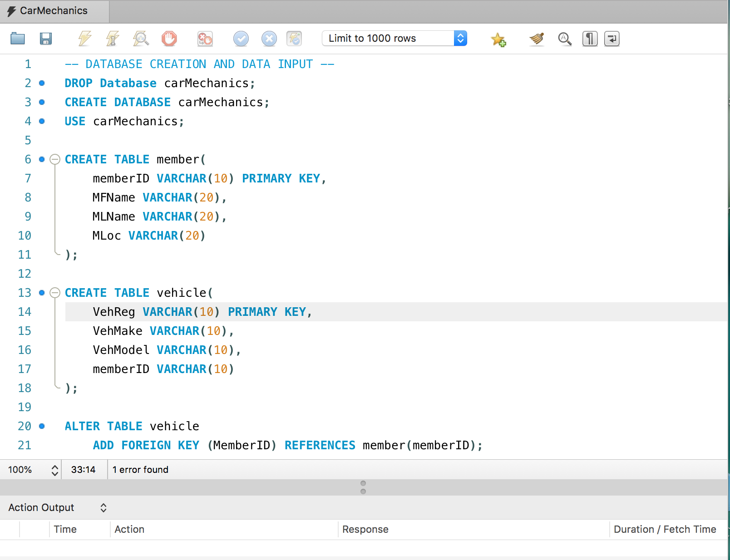Rollback the transaction with the X icon
Image resolution: width=730 pixels, height=560 pixels.
coord(269,39)
